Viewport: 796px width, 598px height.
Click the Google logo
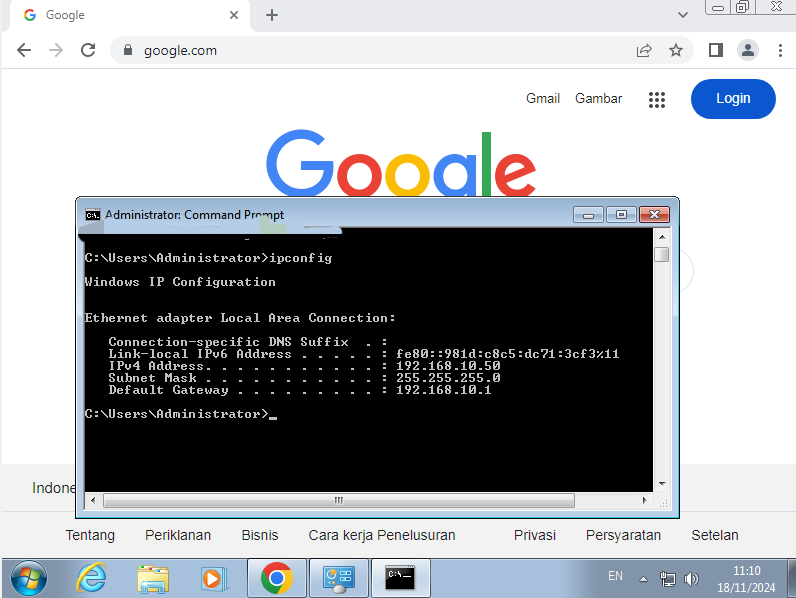click(401, 163)
